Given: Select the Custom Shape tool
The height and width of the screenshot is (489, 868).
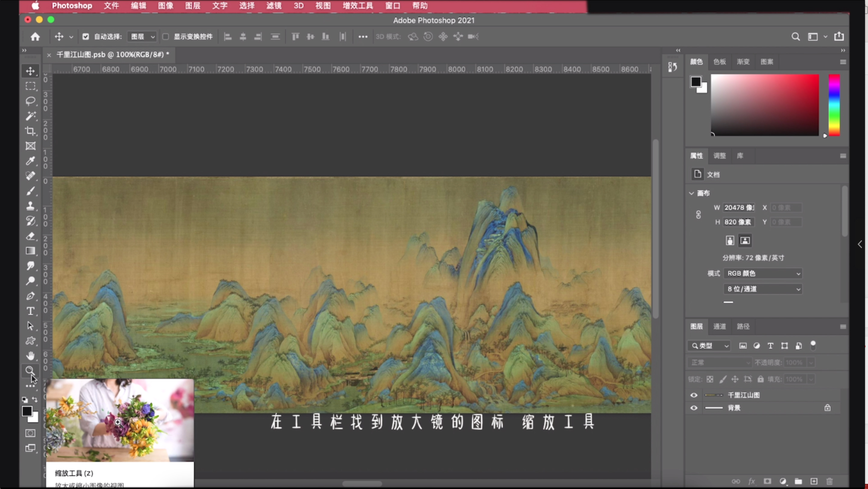Looking at the screenshot, I should click(30, 341).
